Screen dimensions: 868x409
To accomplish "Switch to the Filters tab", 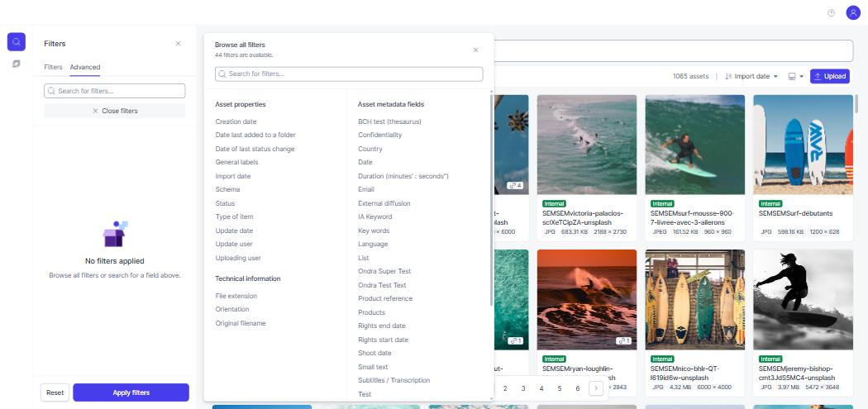I will tap(53, 67).
